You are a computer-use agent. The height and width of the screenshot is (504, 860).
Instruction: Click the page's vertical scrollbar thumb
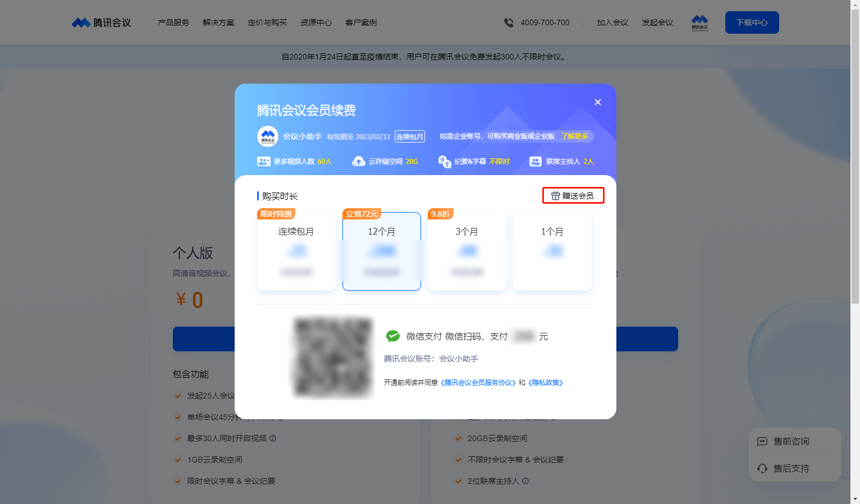point(855,156)
